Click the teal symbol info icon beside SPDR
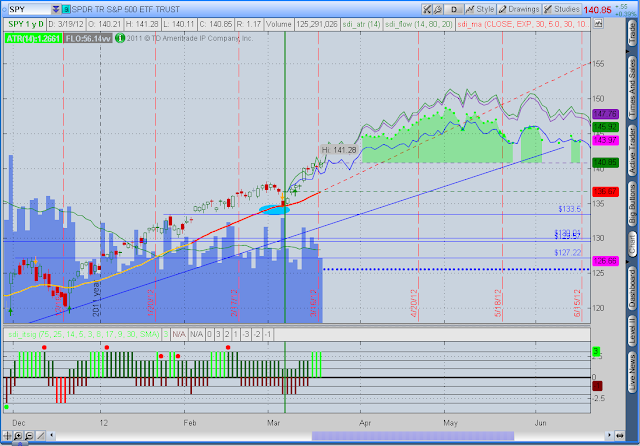This screenshot has width=640, height=446. point(66,9)
